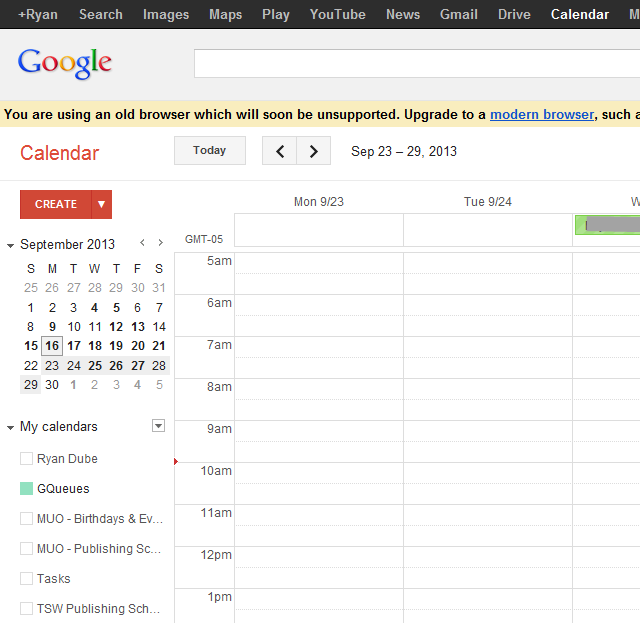Collapse the September 2013 mini calendar
Screen dimensions: 640x623
tap(10, 245)
